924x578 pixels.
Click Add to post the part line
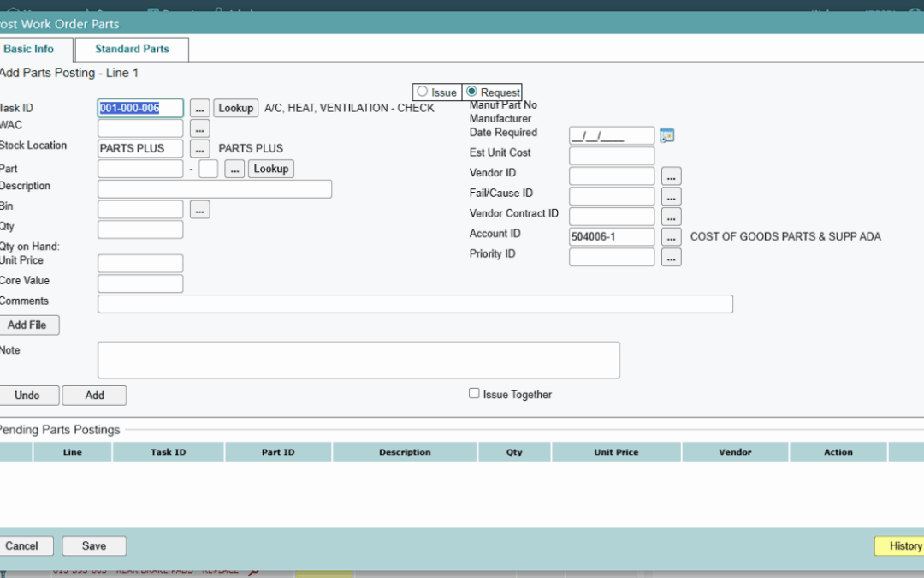(94, 396)
